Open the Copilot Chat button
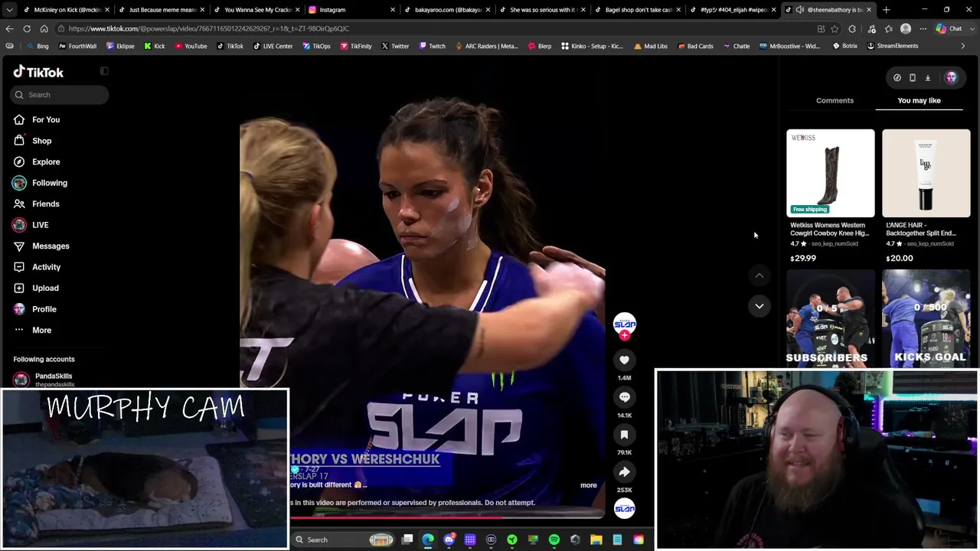This screenshot has height=551, width=980. tap(949, 28)
